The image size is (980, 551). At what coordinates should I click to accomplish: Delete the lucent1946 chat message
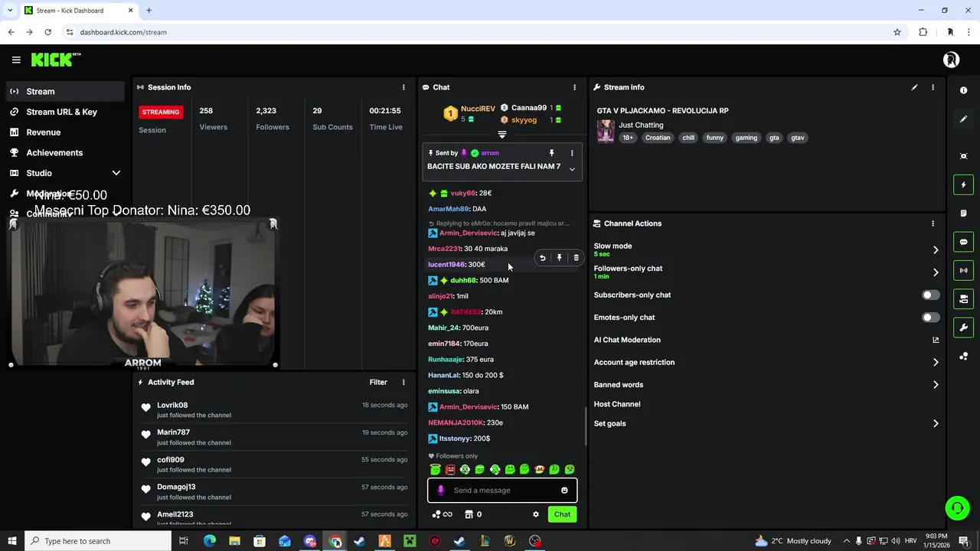coord(576,258)
